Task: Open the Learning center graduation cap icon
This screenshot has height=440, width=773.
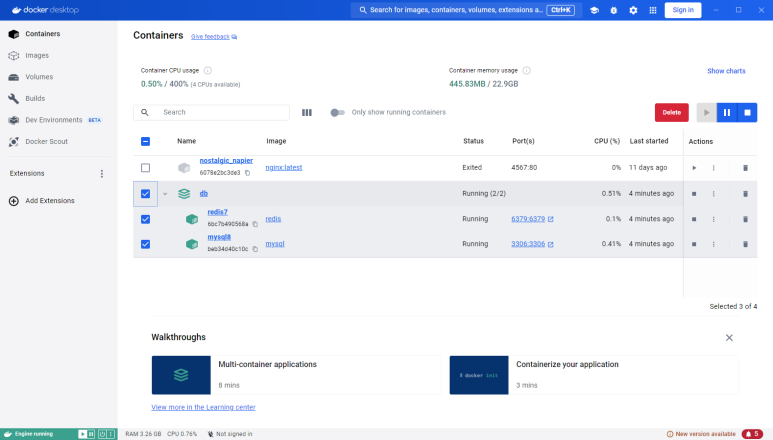Action: [594, 10]
